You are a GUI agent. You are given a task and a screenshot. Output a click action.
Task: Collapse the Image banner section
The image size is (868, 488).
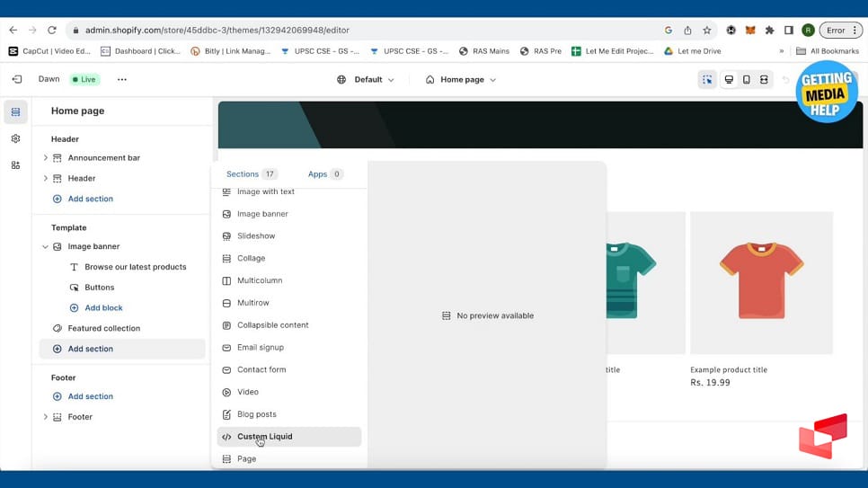coord(46,246)
